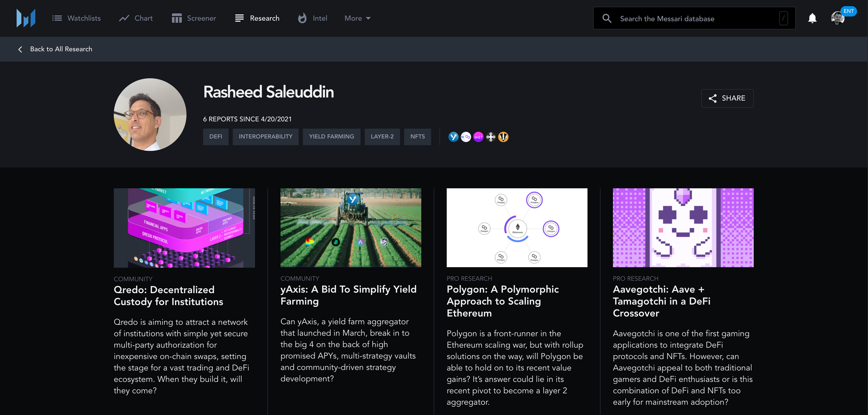Click the "Rasheed Saleuddin" name heading

click(x=269, y=92)
